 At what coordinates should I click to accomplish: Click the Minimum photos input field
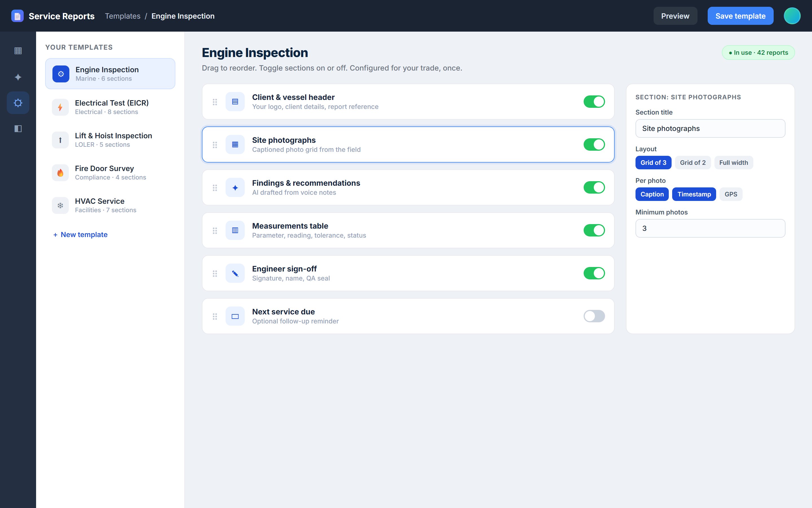click(710, 229)
